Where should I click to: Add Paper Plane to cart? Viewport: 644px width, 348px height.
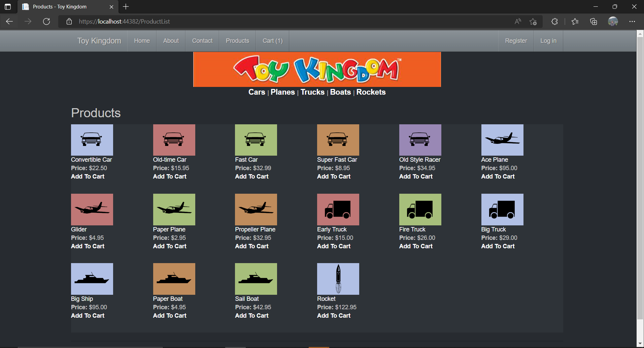(170, 246)
